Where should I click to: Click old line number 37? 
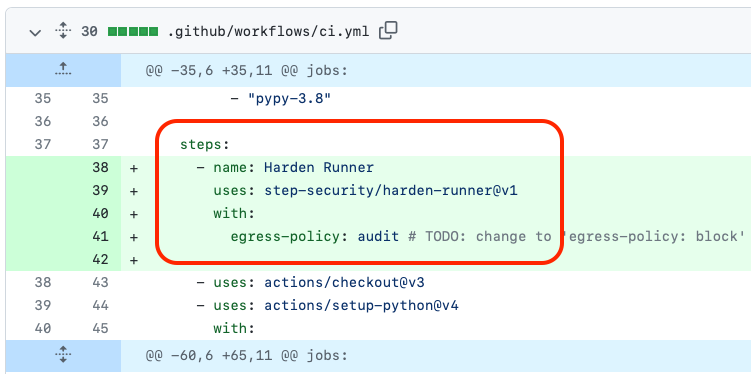(x=43, y=145)
